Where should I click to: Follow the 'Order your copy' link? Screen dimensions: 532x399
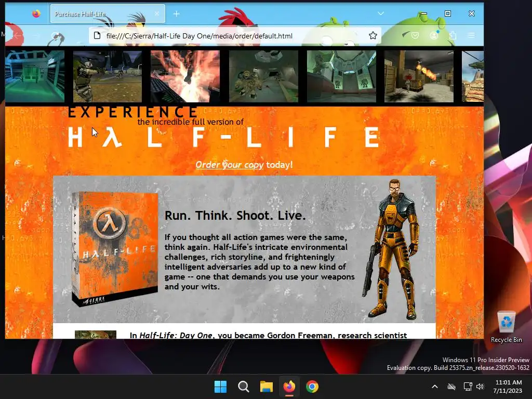click(229, 165)
